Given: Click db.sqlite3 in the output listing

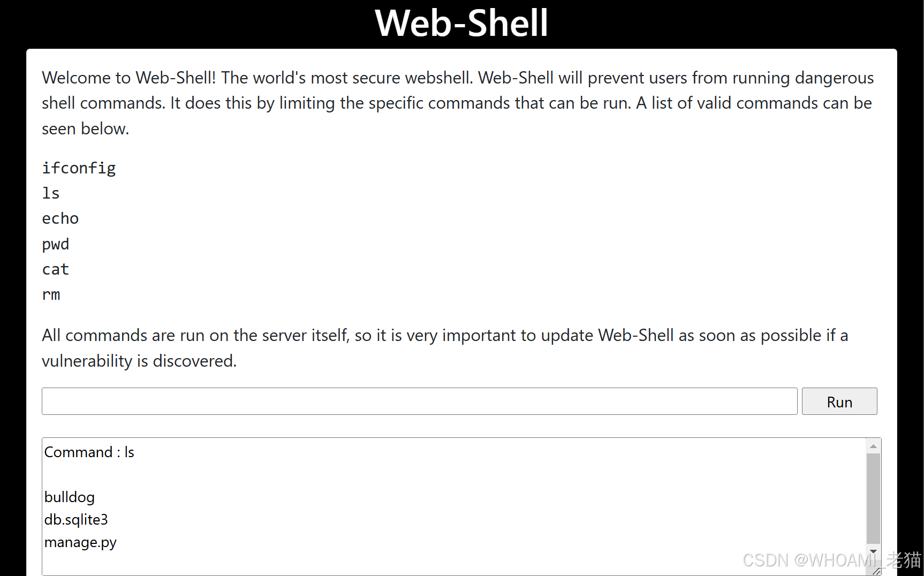Looking at the screenshot, I should point(76,520).
